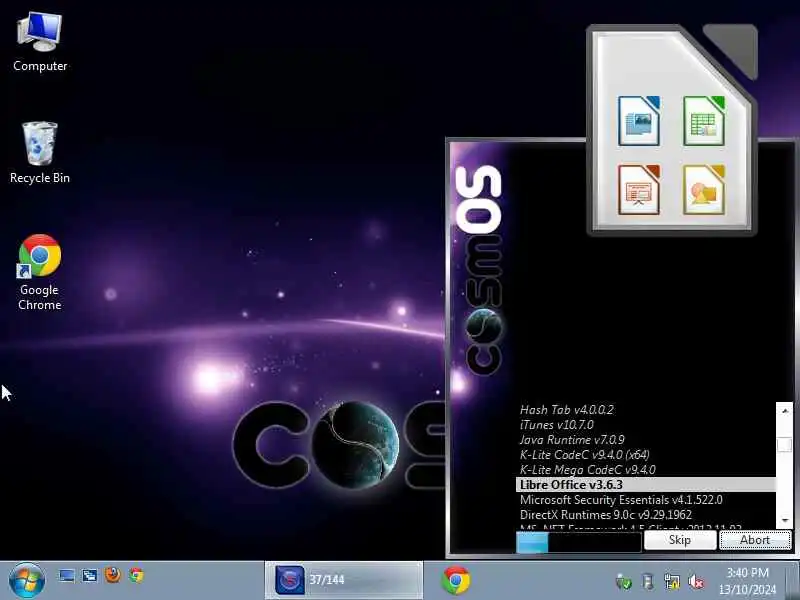Click the Safely Remove Hardware tray icon
Viewport: 800px width, 600px height.
pyautogui.click(x=647, y=582)
